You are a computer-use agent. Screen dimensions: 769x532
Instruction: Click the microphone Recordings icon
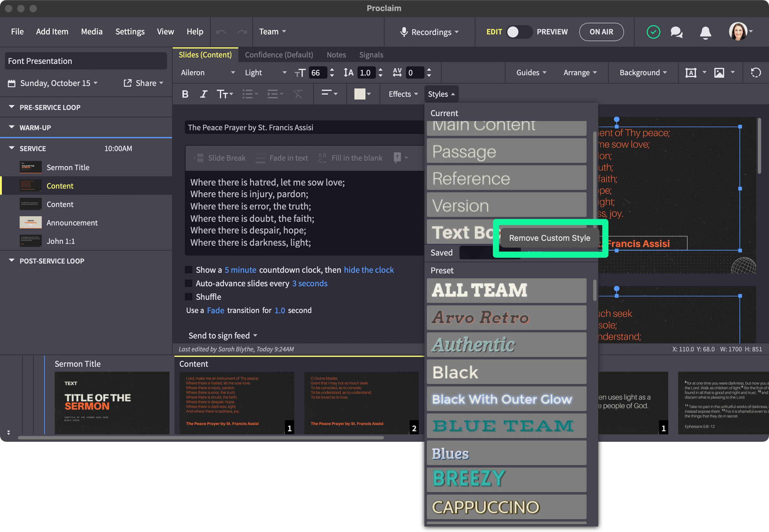click(404, 32)
